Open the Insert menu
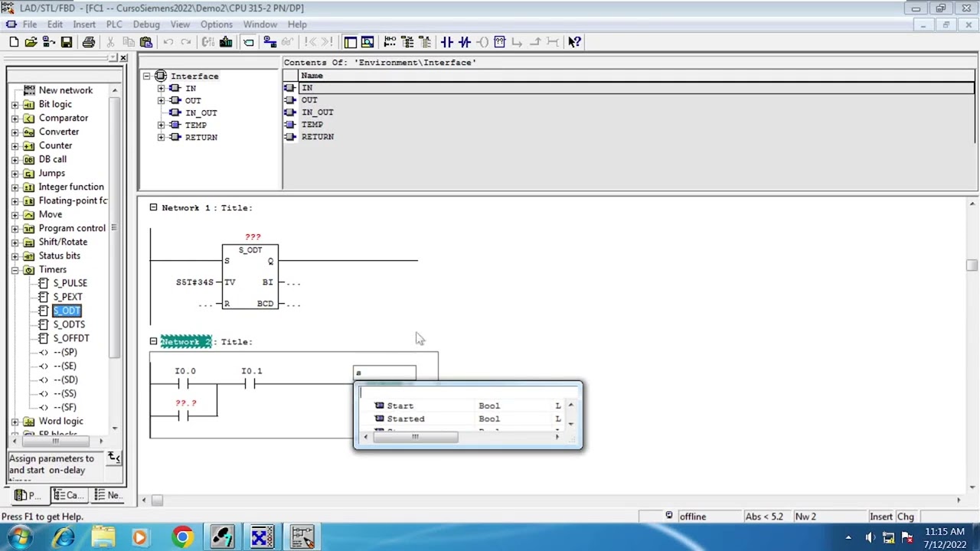 click(x=84, y=24)
